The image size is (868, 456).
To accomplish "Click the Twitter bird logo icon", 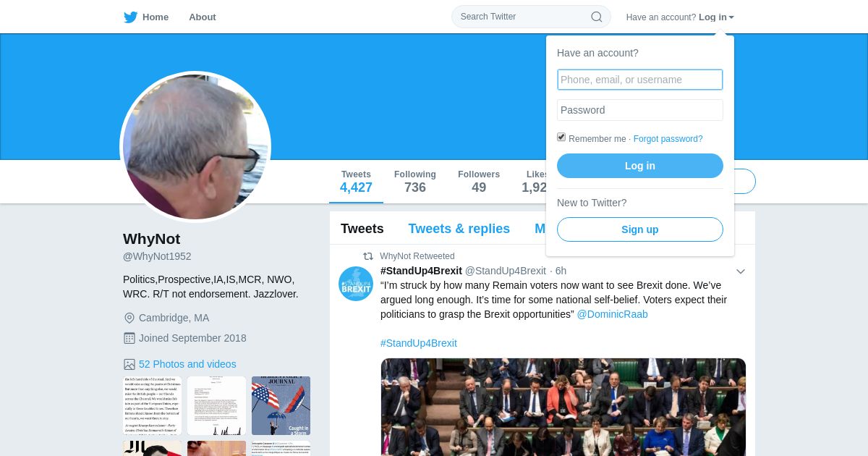I will pyautogui.click(x=130, y=17).
